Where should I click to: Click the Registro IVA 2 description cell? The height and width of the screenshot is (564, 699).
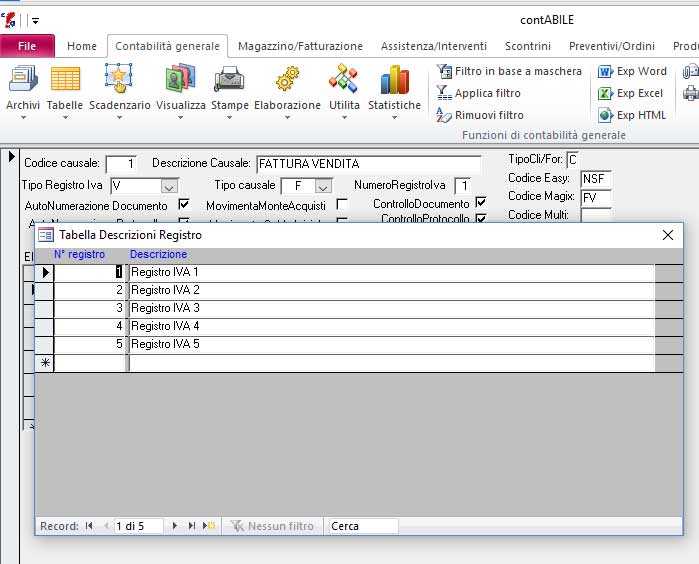391,290
